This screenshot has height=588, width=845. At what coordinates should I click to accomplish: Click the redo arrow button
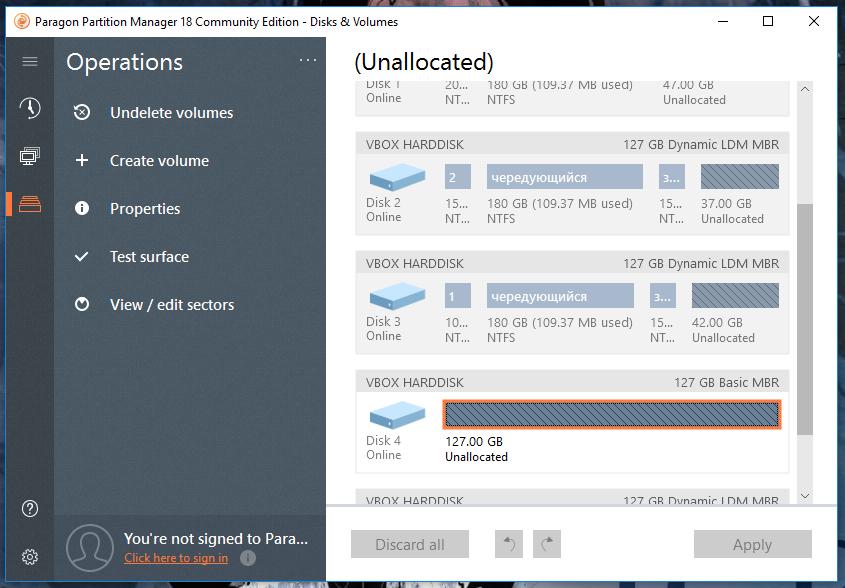[547, 544]
